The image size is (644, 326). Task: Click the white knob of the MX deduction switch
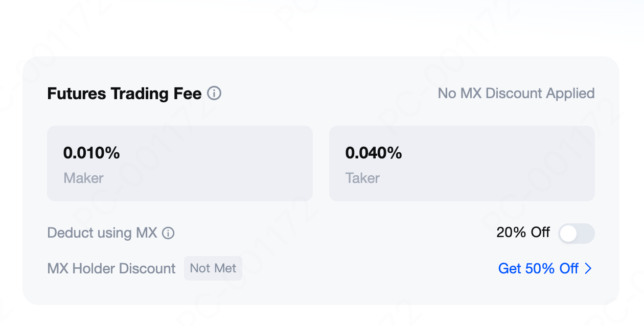(568, 234)
